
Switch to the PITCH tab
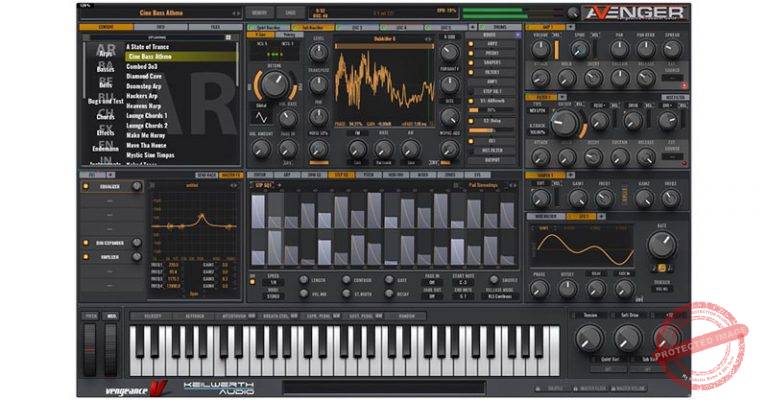pyautogui.click(x=368, y=175)
